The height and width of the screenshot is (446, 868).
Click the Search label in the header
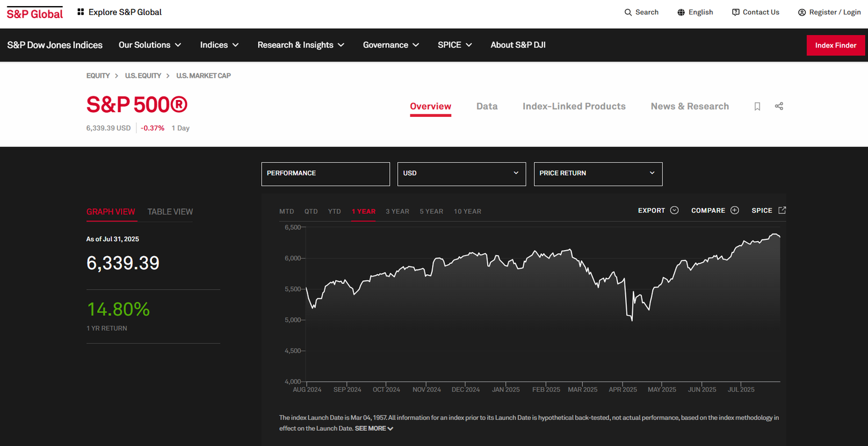(x=647, y=12)
